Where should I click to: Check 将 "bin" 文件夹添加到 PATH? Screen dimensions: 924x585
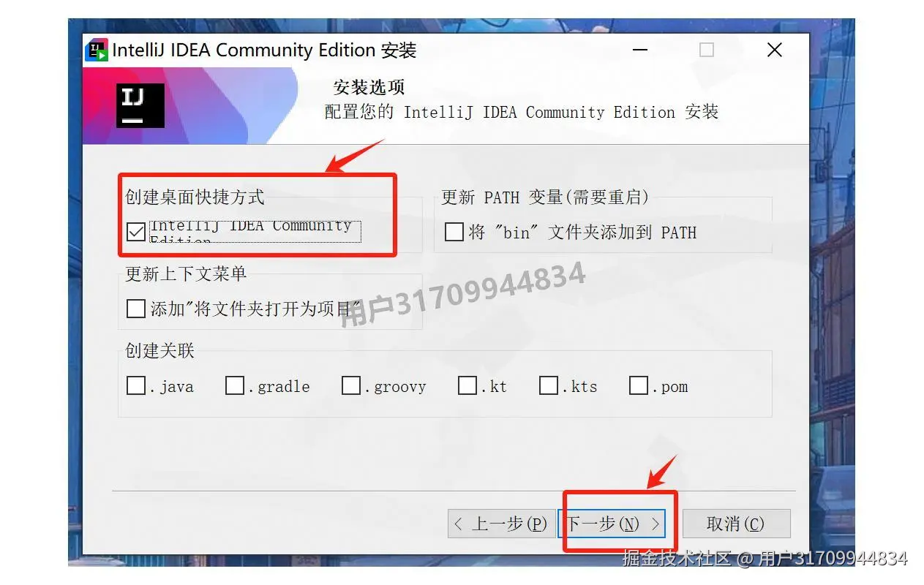pos(454,232)
